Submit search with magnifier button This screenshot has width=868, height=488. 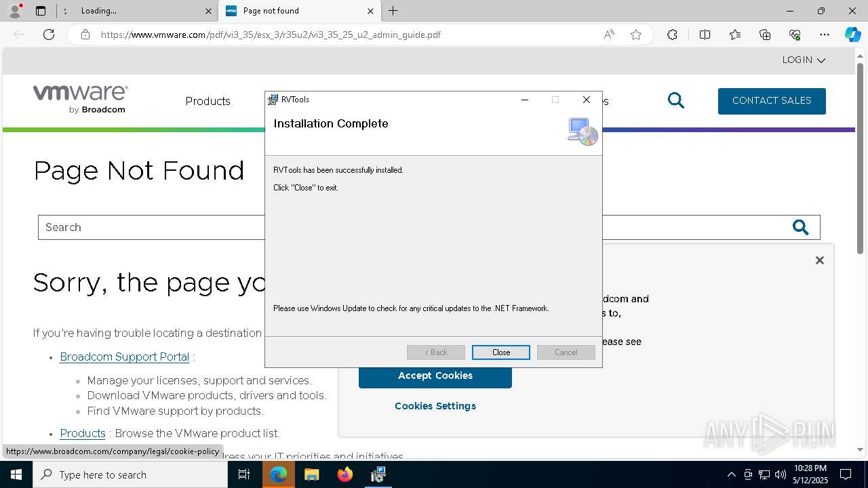pyautogui.click(x=801, y=227)
